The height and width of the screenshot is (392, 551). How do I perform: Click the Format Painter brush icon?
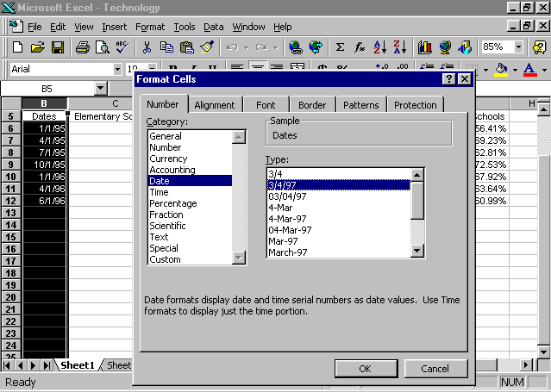click(x=206, y=47)
